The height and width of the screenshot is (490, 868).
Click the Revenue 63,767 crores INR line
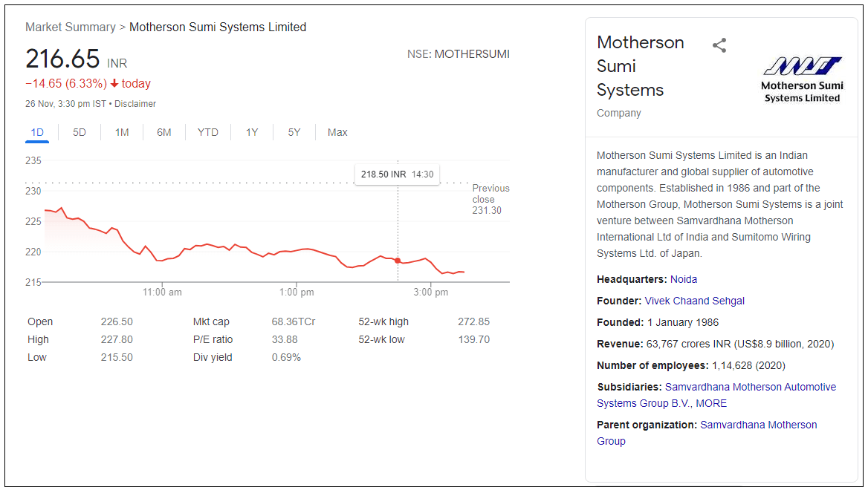[x=715, y=344]
